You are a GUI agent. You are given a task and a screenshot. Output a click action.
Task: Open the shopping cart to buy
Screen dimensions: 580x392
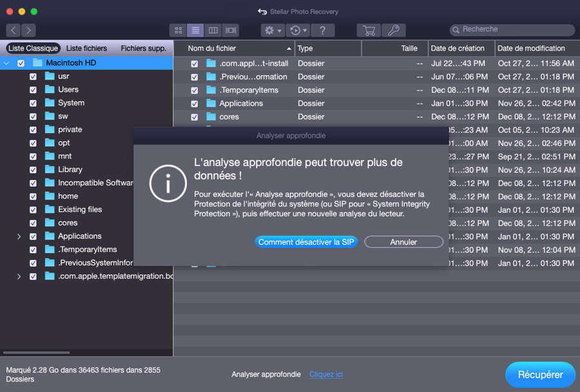369,30
